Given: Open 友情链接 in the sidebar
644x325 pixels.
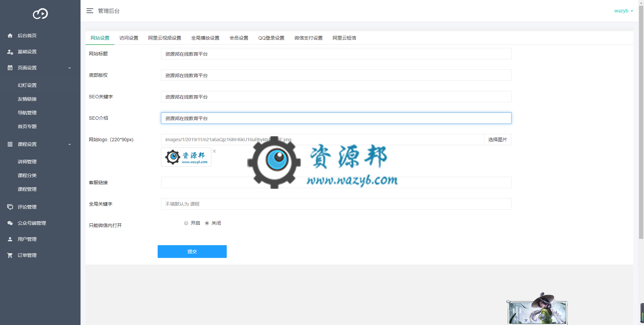Looking at the screenshot, I should click(x=27, y=99).
